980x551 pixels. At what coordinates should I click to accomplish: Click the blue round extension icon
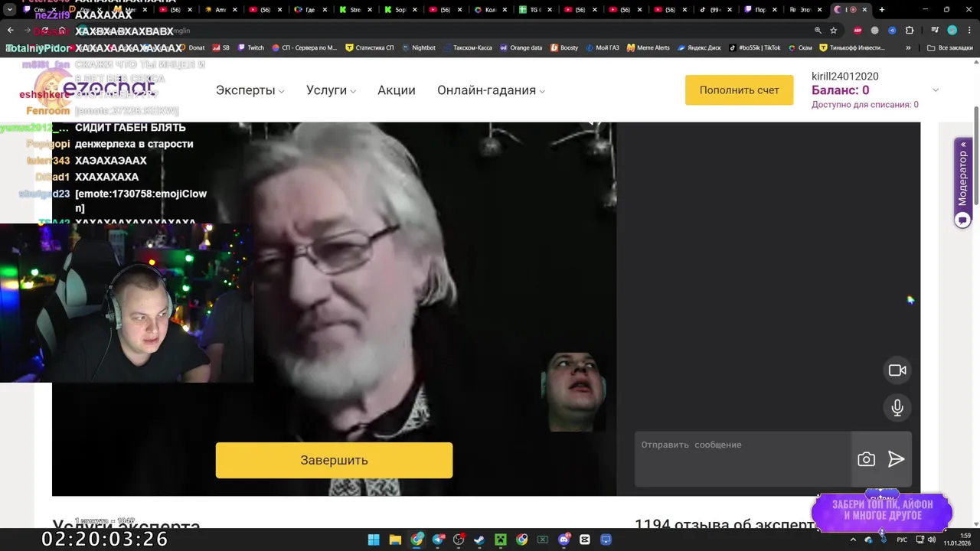tap(892, 31)
